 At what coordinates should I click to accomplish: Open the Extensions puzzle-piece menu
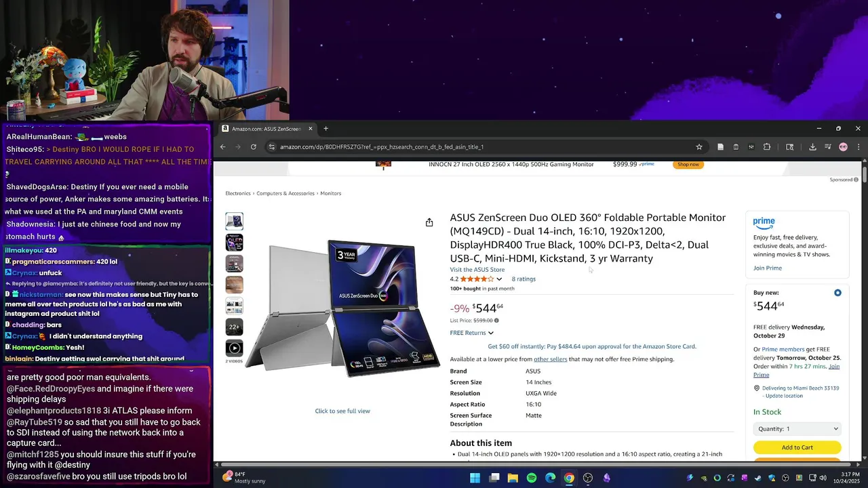point(767,147)
